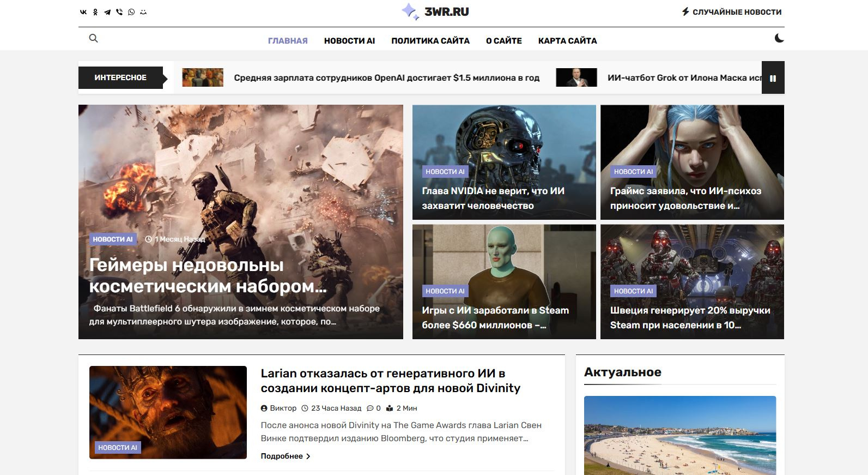Open the smiley-face social icon
This screenshot has height=475, width=868.
pos(143,12)
